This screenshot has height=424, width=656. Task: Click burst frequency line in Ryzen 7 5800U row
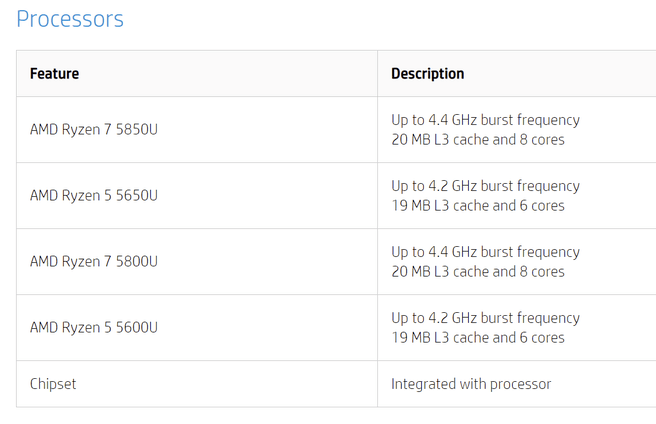485,252
